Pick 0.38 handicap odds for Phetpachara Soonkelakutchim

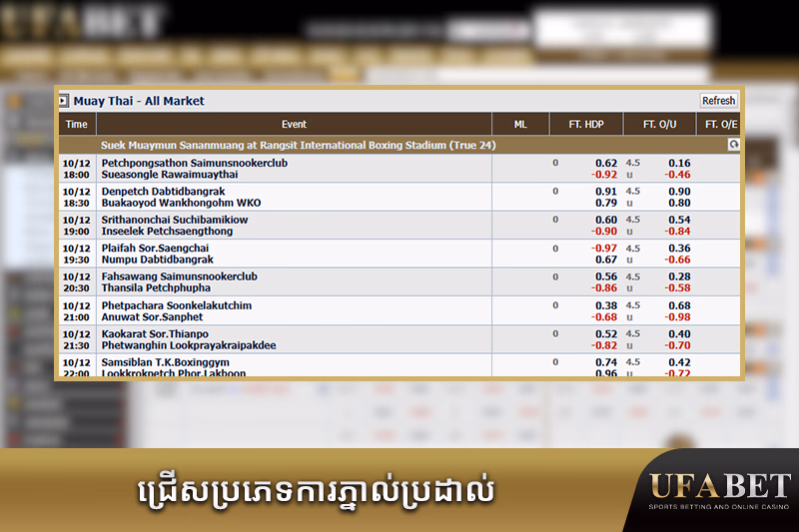click(x=605, y=305)
